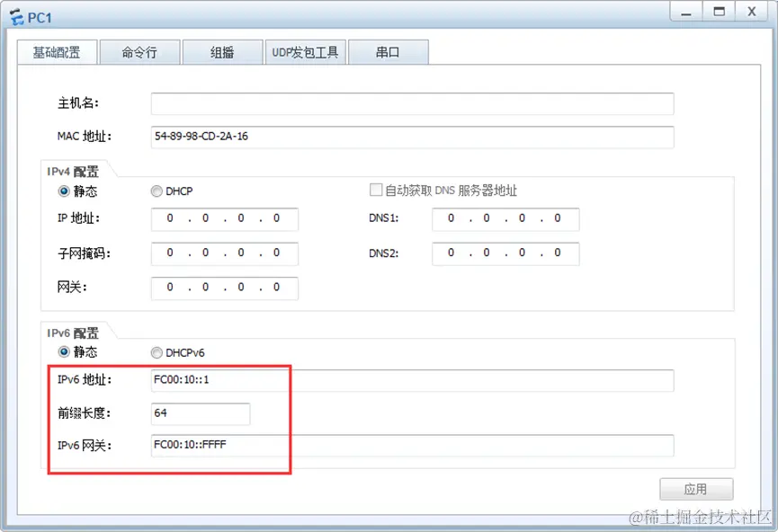
Task: Click the PC1 window title icon
Action: pos(17,17)
